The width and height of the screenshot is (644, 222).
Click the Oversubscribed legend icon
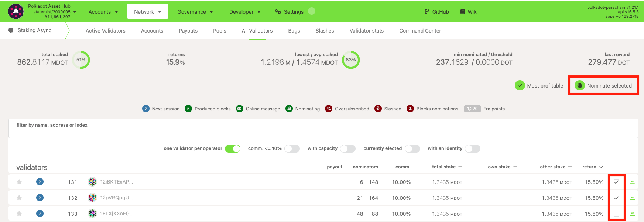pyautogui.click(x=329, y=109)
